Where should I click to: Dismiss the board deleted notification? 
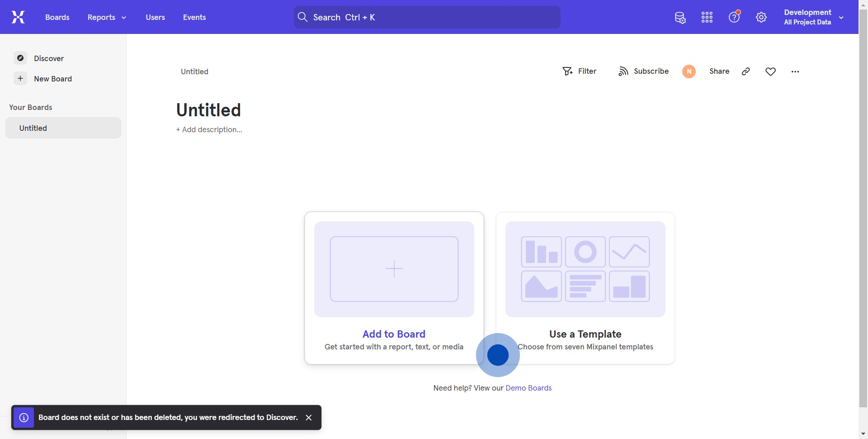(309, 417)
